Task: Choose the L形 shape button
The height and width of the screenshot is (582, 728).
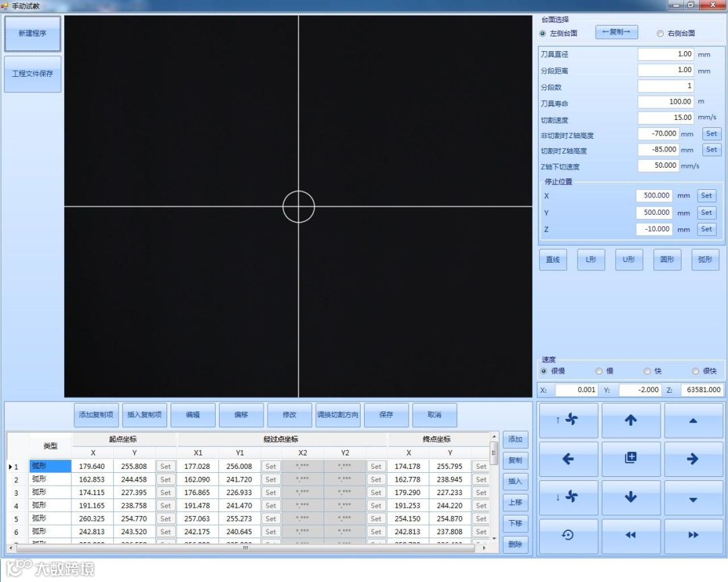Action: pos(591,260)
